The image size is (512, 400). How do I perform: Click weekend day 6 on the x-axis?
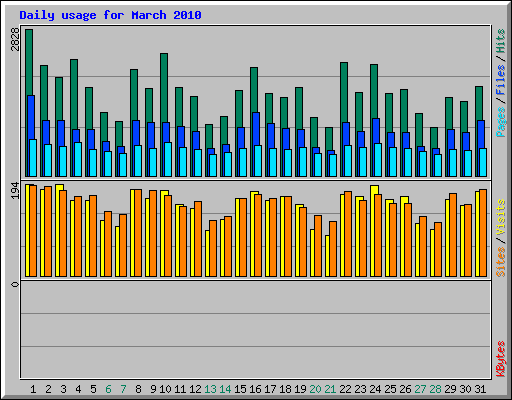point(108,389)
